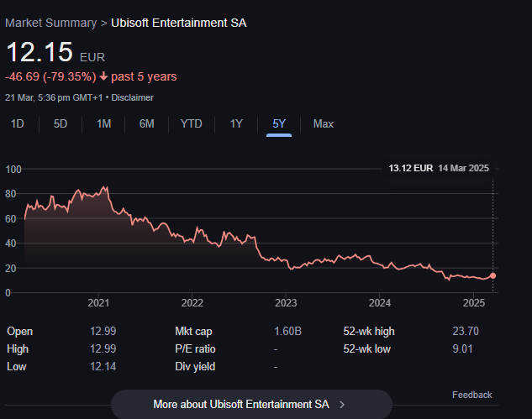This screenshot has width=532, height=419.
Task: Click the active 5Y tab
Action: coord(279,123)
